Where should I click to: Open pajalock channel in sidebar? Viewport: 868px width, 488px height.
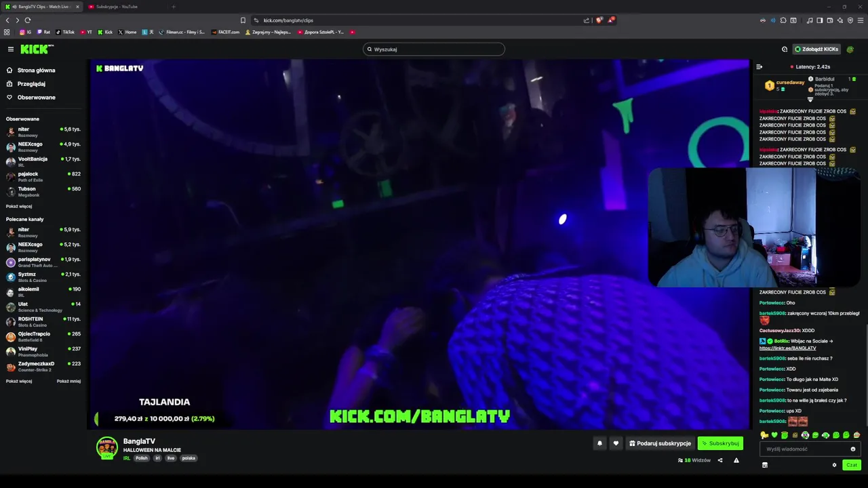tap(43, 176)
